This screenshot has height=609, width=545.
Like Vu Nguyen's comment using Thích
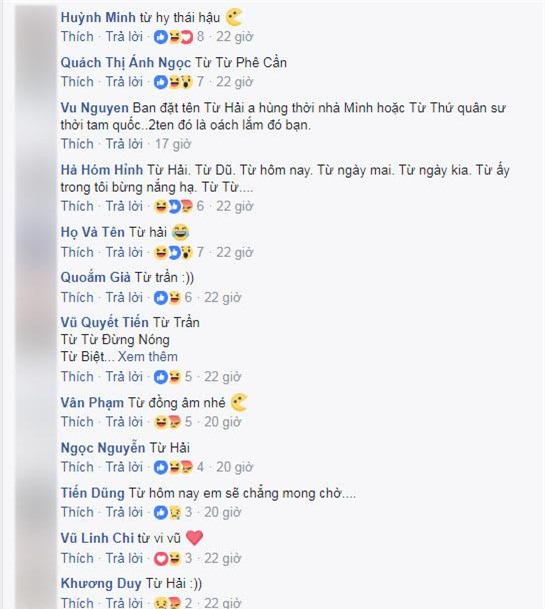click(77, 144)
